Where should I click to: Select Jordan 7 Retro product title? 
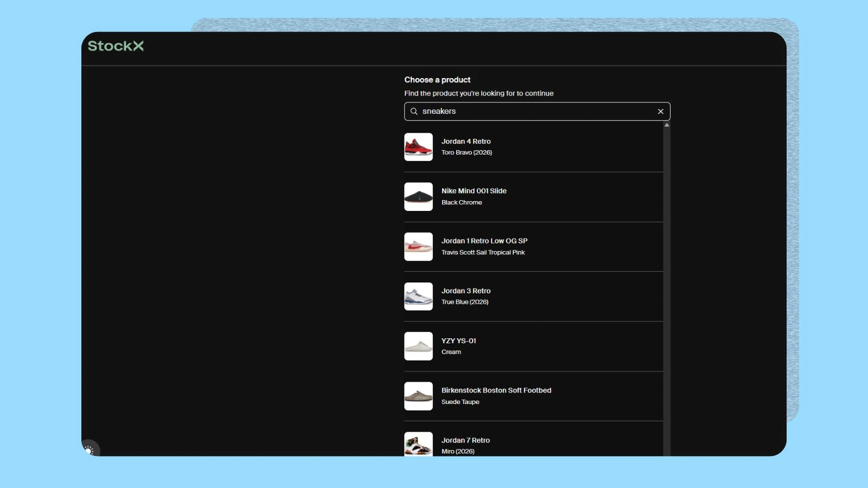pyautogui.click(x=465, y=440)
